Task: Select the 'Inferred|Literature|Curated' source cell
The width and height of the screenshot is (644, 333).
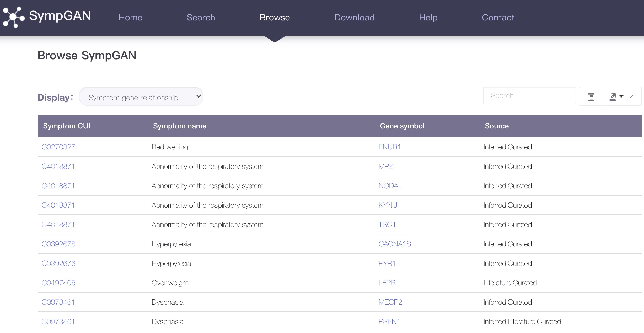Action: [x=522, y=322]
